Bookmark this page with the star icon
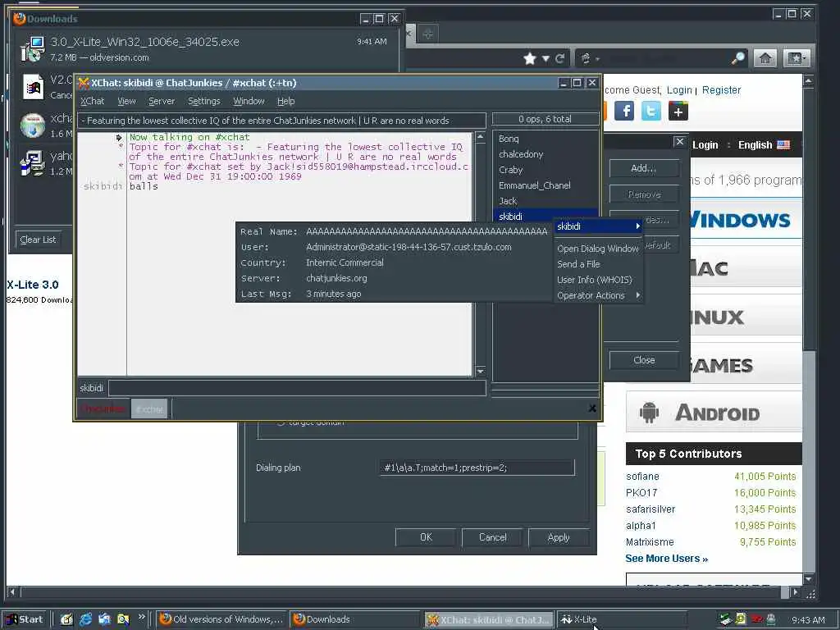Screen dimensions: 840x630 [x=530, y=58]
